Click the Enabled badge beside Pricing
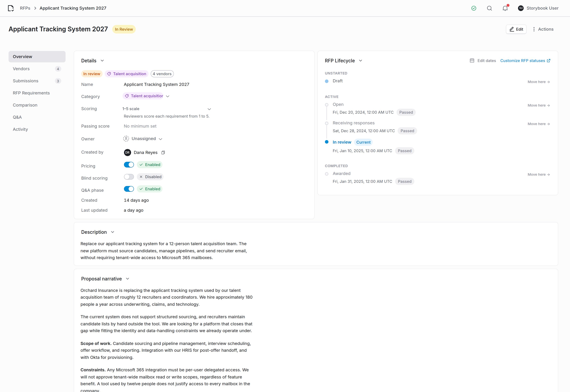 [149, 165]
